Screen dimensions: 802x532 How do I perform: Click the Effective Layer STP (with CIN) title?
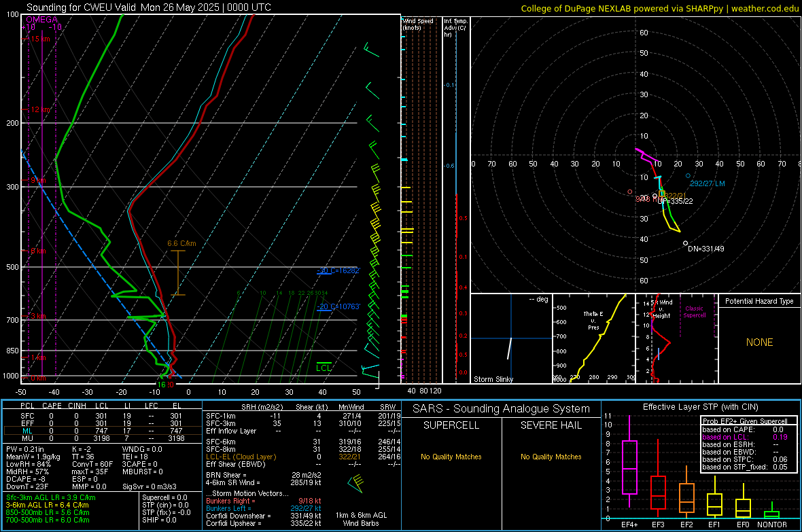[700, 407]
